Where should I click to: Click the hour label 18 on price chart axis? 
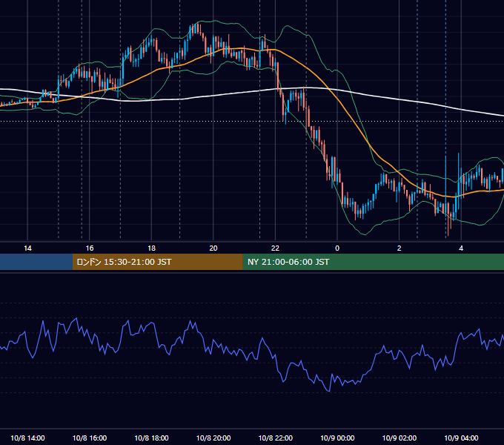pos(151,248)
